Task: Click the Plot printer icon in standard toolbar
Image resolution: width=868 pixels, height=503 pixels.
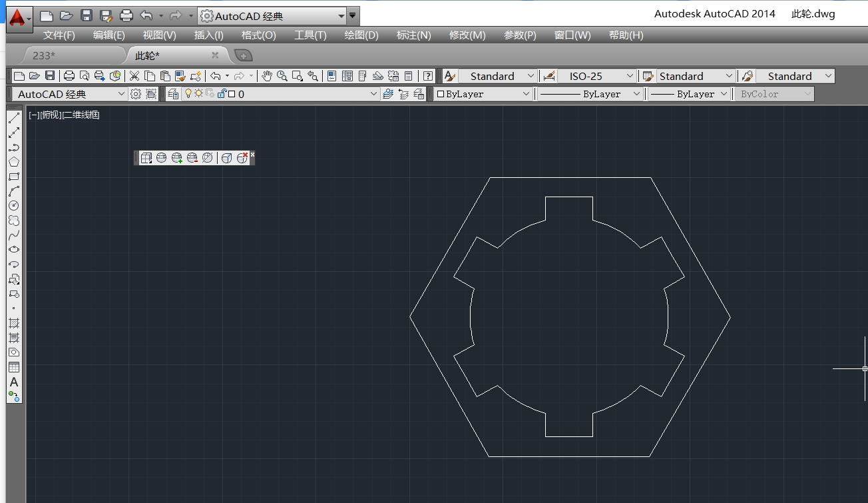Action: [69, 76]
